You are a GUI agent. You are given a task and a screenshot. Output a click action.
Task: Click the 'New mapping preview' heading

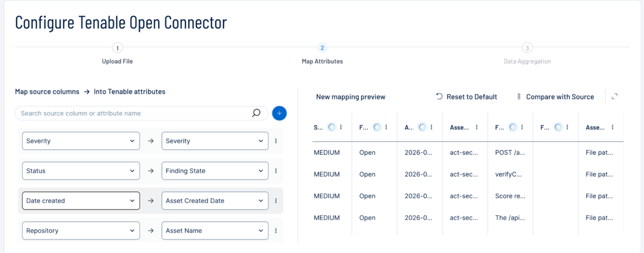[x=350, y=97]
